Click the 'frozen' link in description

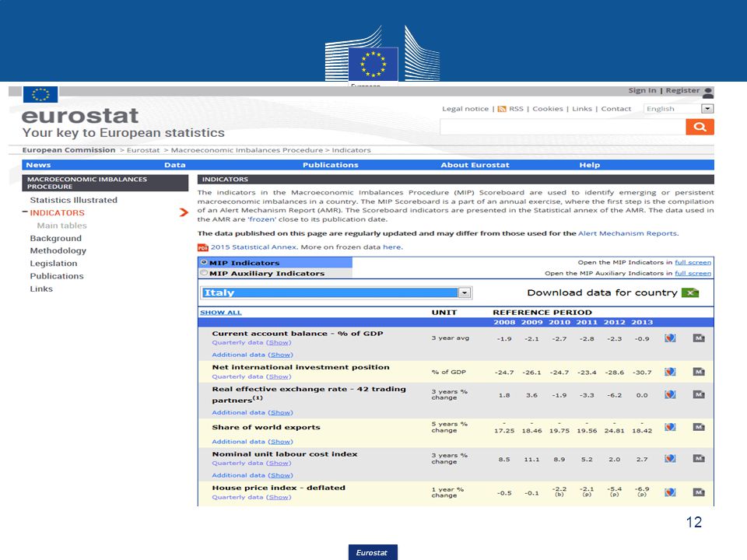pyautogui.click(x=262, y=219)
